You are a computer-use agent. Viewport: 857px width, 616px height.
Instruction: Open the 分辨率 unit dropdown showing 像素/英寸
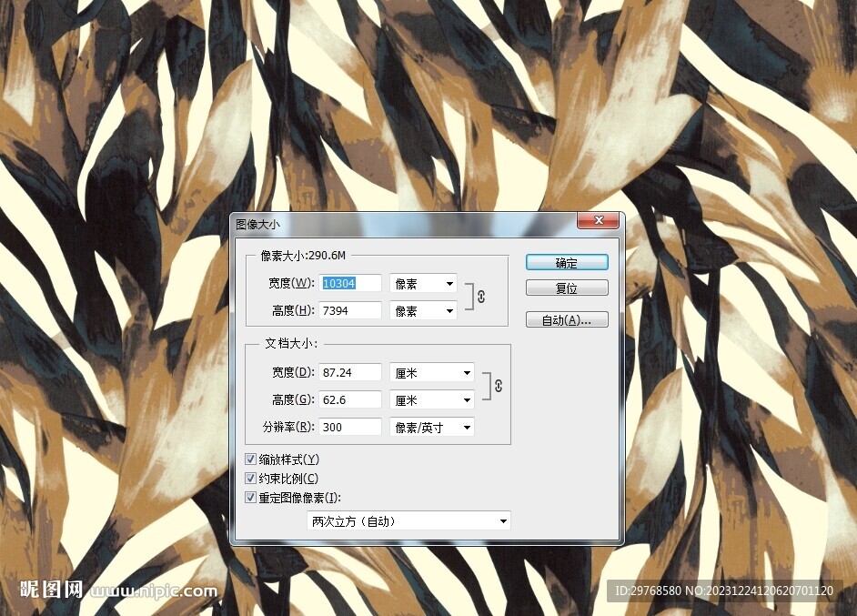431,427
